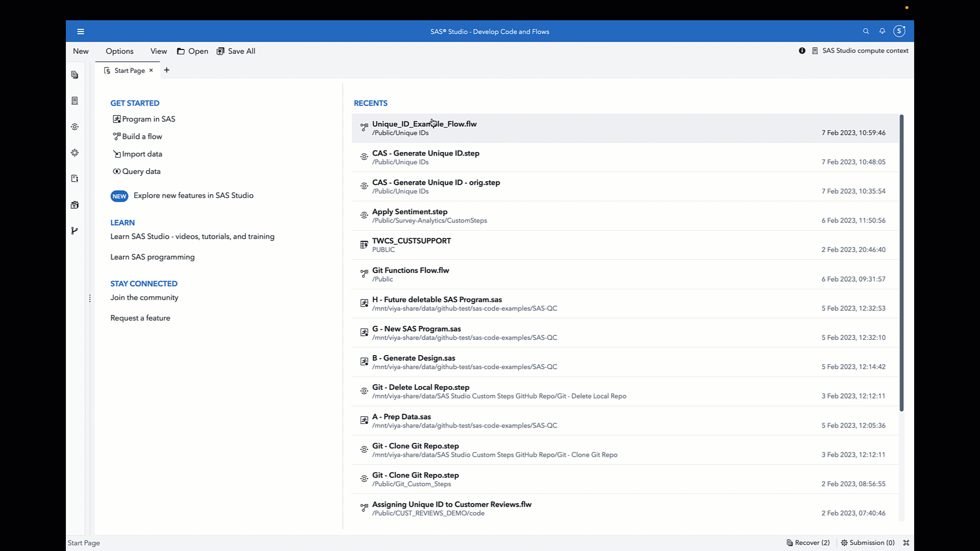The image size is (980, 551).
Task: Click Request a feature link
Action: tap(140, 318)
